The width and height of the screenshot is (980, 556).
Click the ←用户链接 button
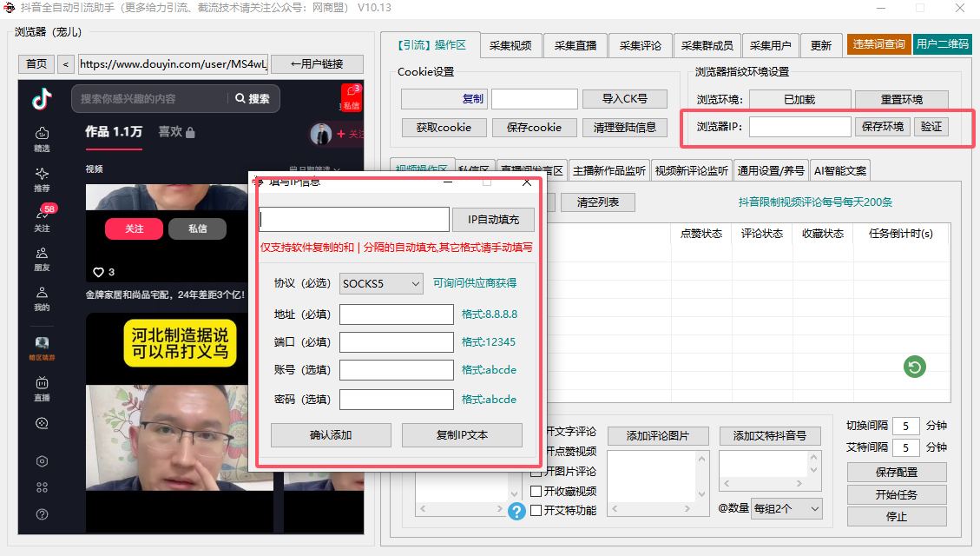(x=318, y=63)
